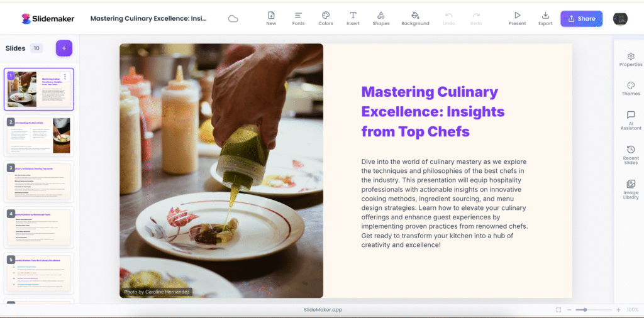
Task: Open the Properties panel
Action: click(x=631, y=60)
